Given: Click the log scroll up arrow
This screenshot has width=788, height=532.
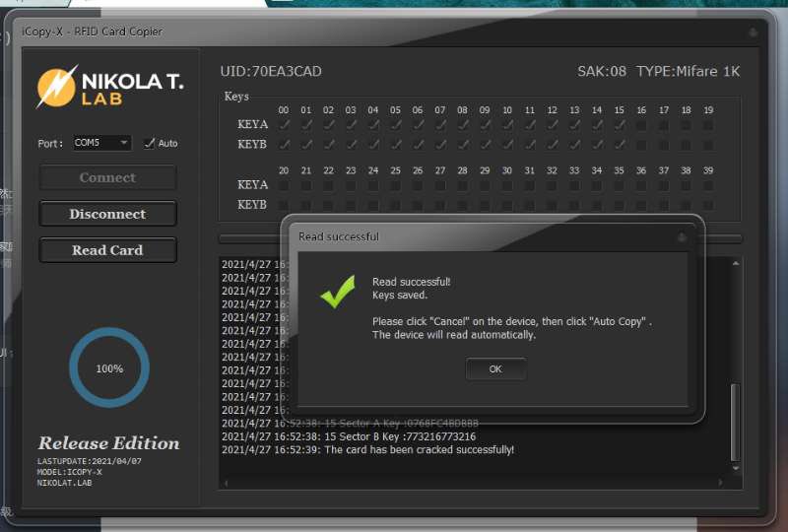Looking at the screenshot, I should point(736,263).
